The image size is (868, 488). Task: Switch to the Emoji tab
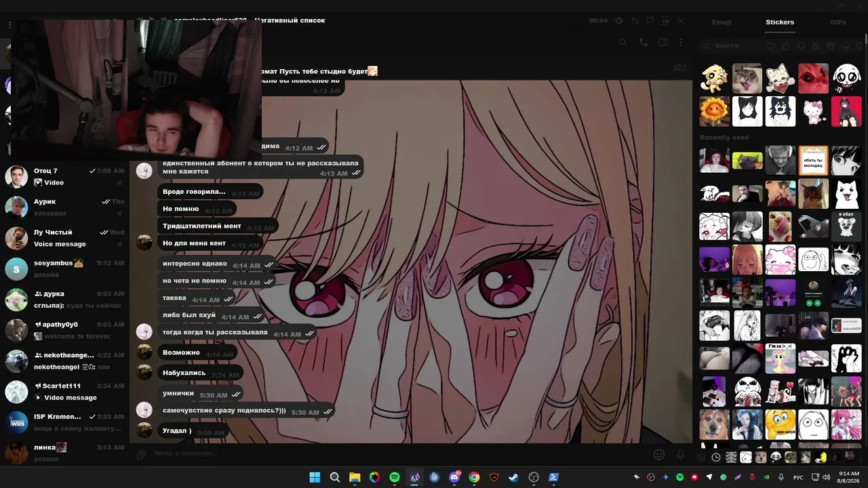[722, 22]
